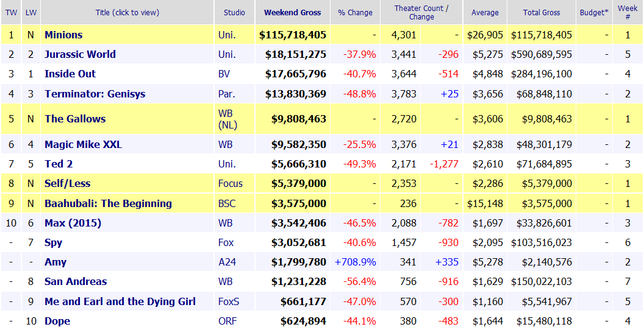Open the San Andreas movie page
The height and width of the screenshot is (327, 644).
(76, 281)
